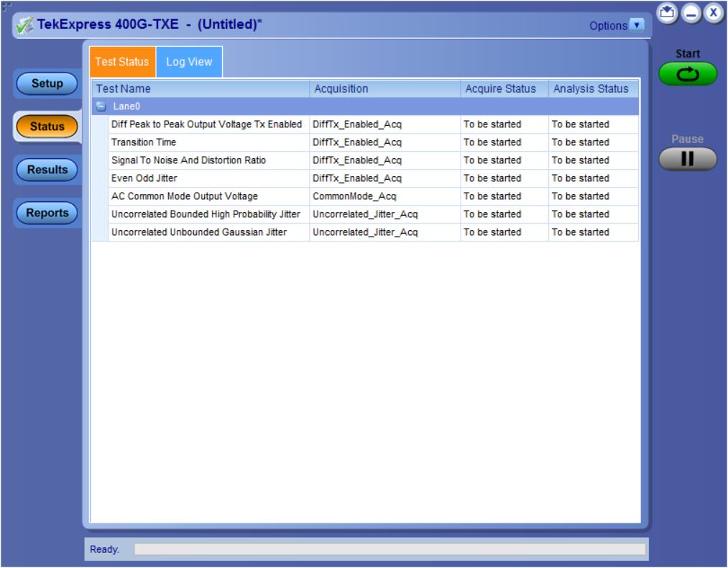The image size is (728, 568).
Task: Click the progress bar at bottom
Action: (x=389, y=549)
